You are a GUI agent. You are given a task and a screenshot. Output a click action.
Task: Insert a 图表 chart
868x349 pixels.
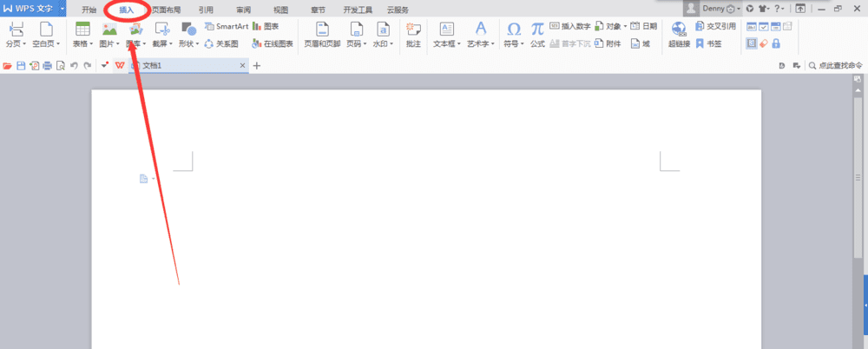tap(266, 26)
